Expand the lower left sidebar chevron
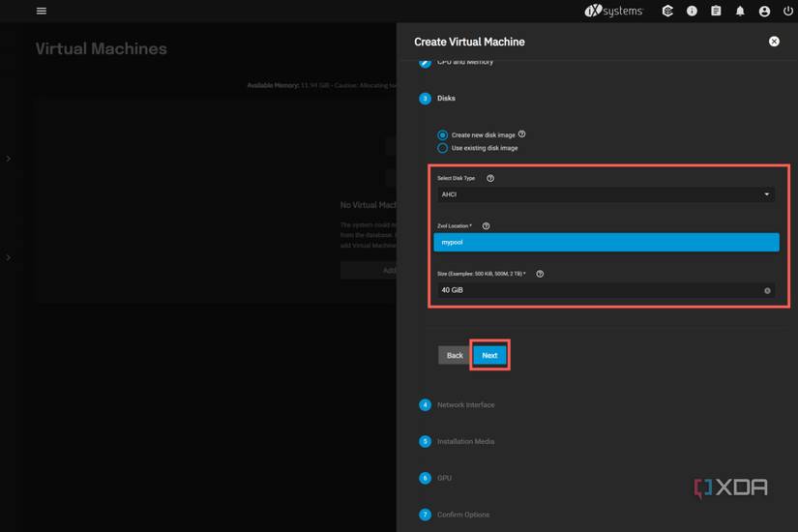Viewport: 798px width, 532px height. (8, 257)
